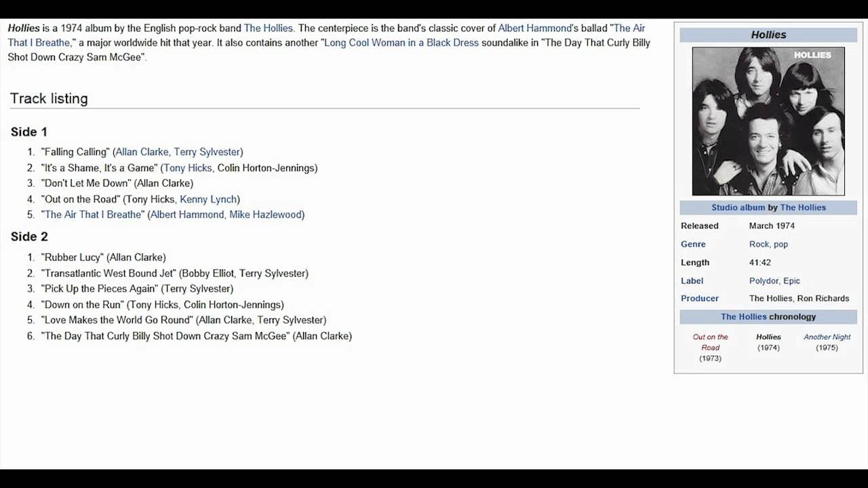The height and width of the screenshot is (488, 868).
Task: Click the "Pick Up the Pieces Again" title
Action: pyautogui.click(x=100, y=289)
